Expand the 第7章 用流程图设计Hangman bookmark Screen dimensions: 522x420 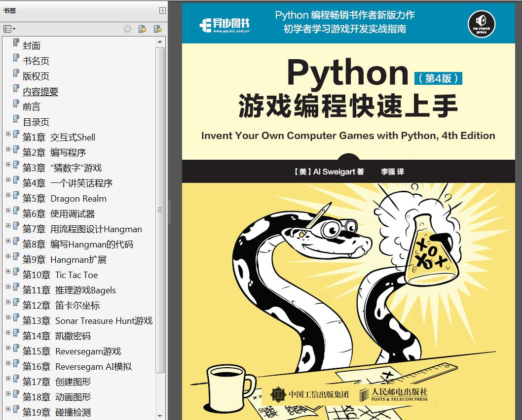pos(8,226)
